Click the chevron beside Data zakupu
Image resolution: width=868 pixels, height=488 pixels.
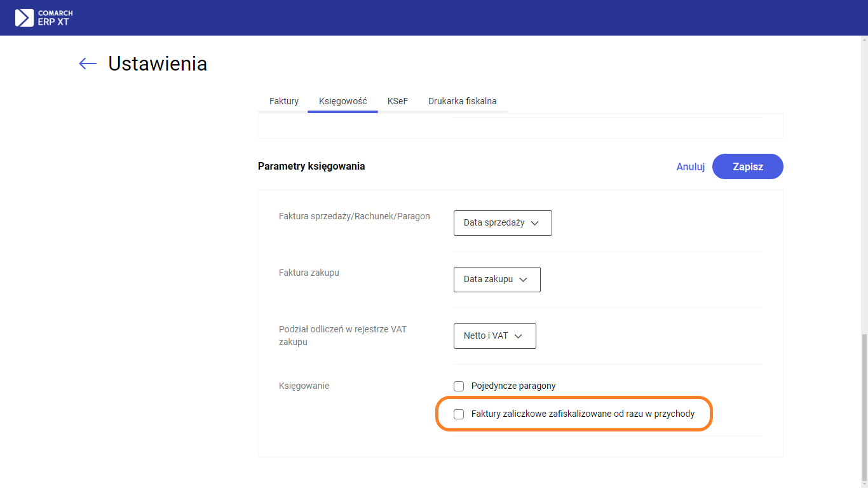(523, 280)
